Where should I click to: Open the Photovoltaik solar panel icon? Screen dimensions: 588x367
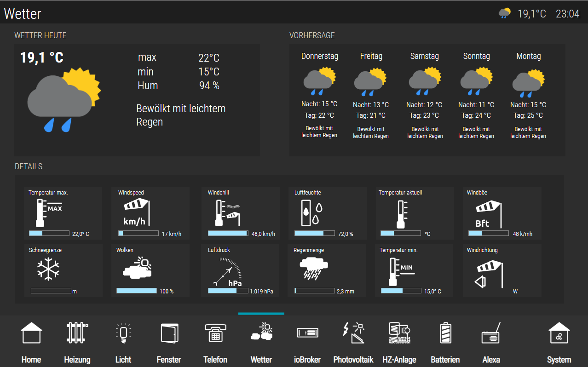pyautogui.click(x=353, y=333)
